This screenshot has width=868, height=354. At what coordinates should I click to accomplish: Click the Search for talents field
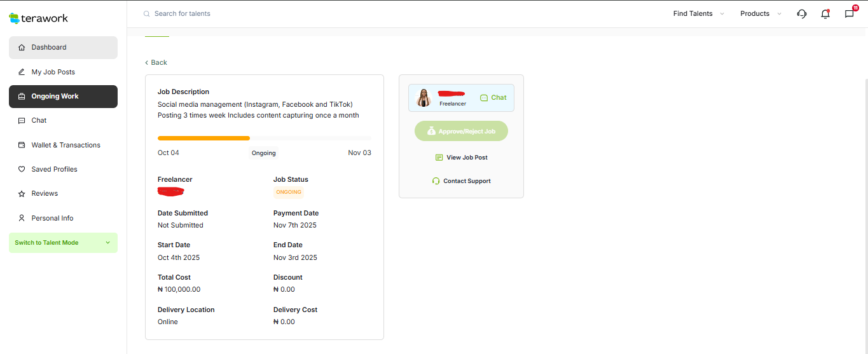point(254,14)
